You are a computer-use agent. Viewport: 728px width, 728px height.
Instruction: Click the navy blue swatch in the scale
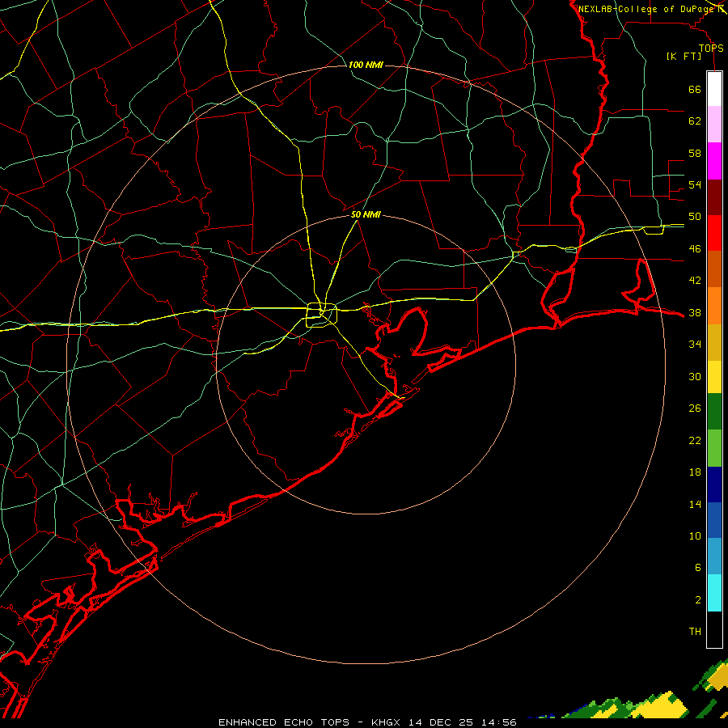[714, 485]
